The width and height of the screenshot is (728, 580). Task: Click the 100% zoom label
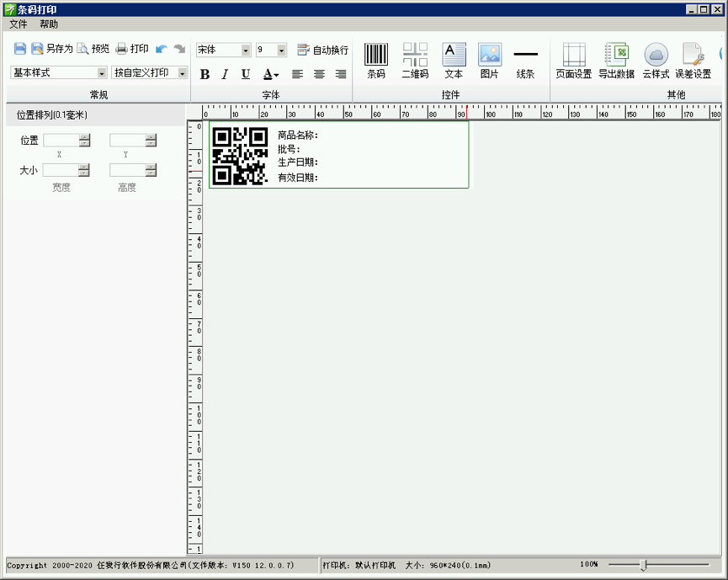[589, 564]
